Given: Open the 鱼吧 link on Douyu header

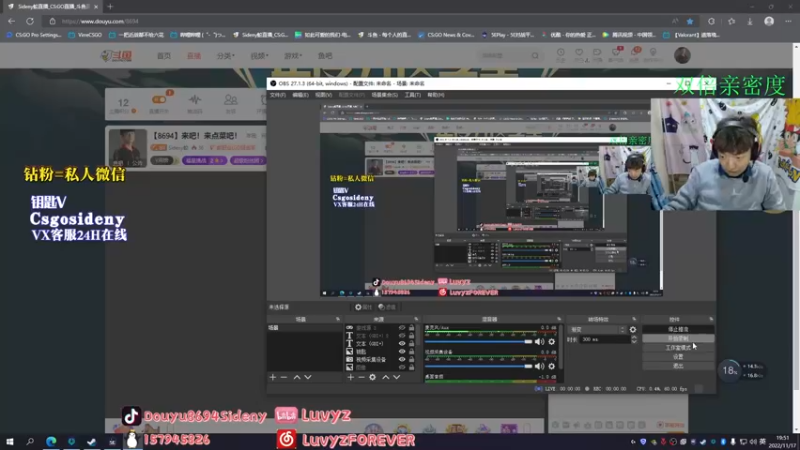Looking at the screenshot, I should coord(325,56).
